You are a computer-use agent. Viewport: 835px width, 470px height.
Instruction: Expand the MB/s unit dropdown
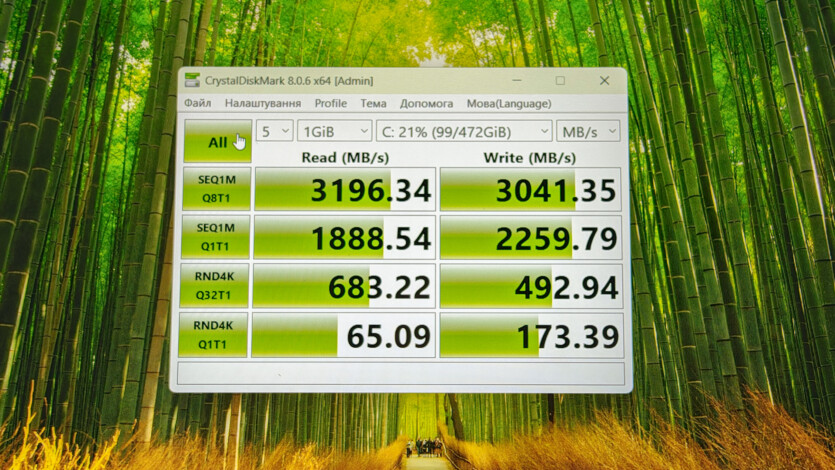coord(589,131)
